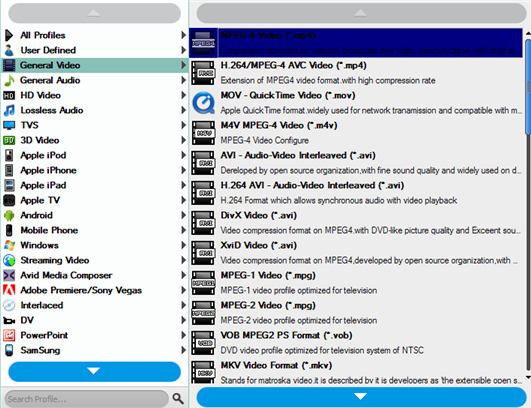Click the scrollbar up arrow of format list
This screenshot has height=408, width=531.
pos(528,33)
